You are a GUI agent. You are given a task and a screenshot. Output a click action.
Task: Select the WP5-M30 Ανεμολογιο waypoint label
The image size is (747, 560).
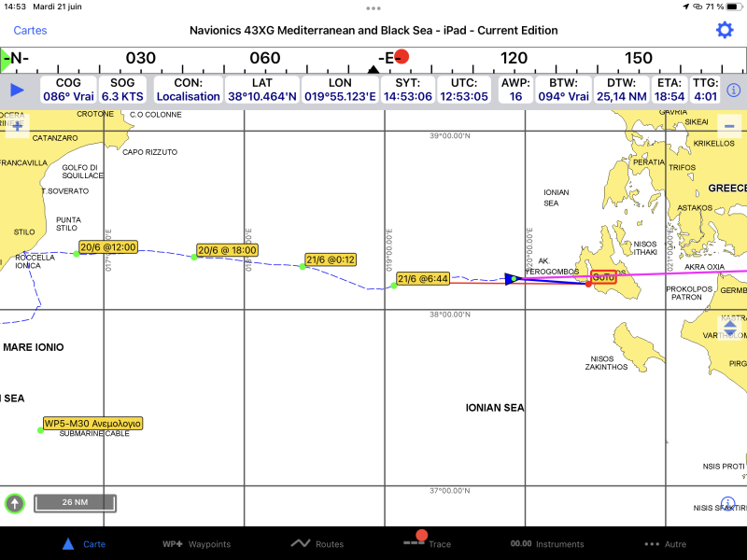[92, 424]
